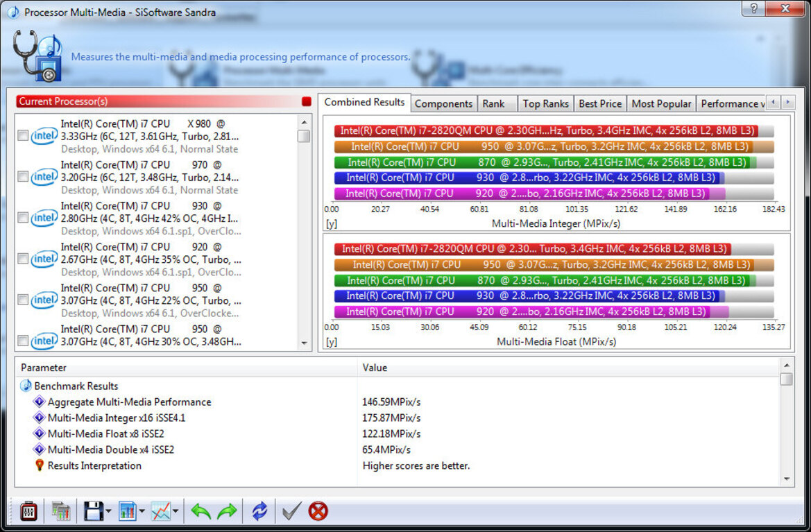Image resolution: width=811 pixels, height=532 pixels.
Task: Click the title bar help question mark
Action: [x=753, y=8]
